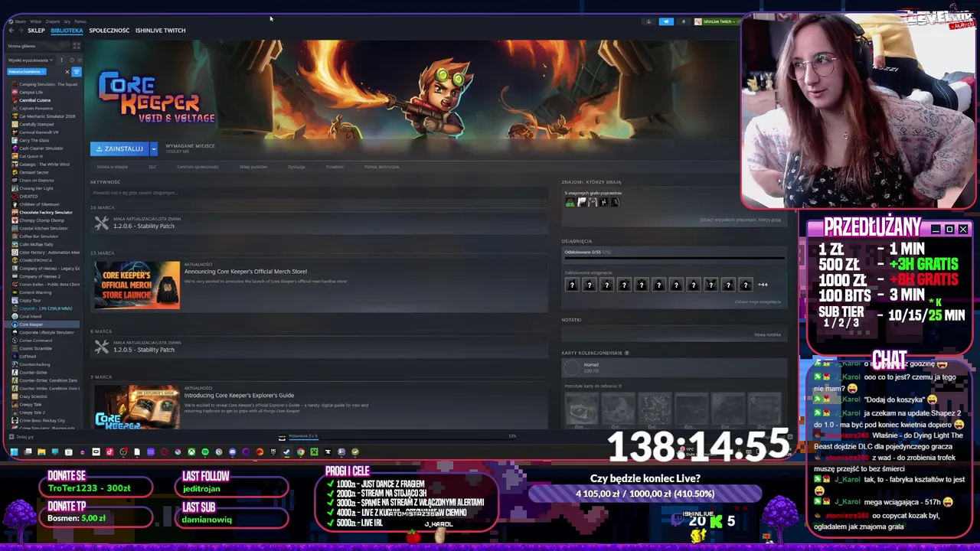Open the trading cards help question icon
The image size is (980, 551).
tap(626, 353)
